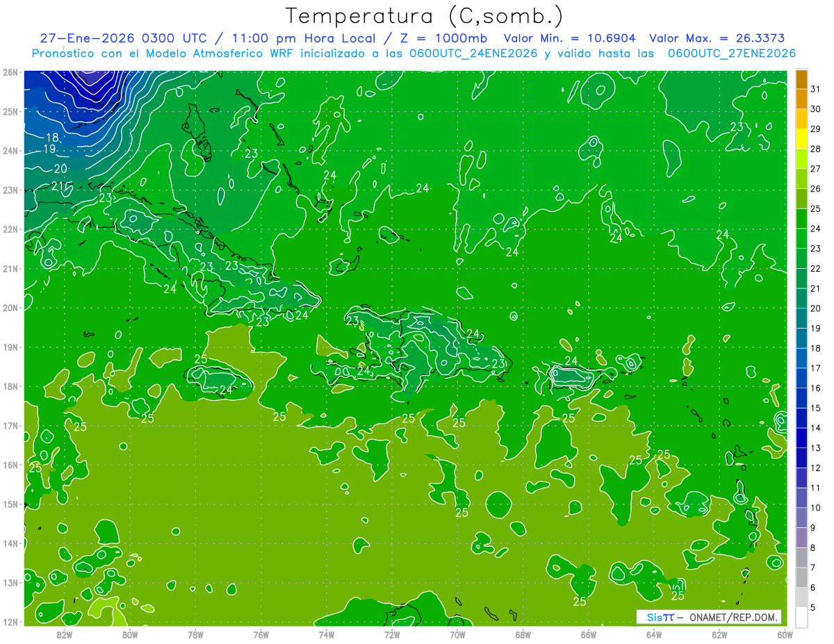Click the "22N" latitude axis label

click(x=10, y=229)
